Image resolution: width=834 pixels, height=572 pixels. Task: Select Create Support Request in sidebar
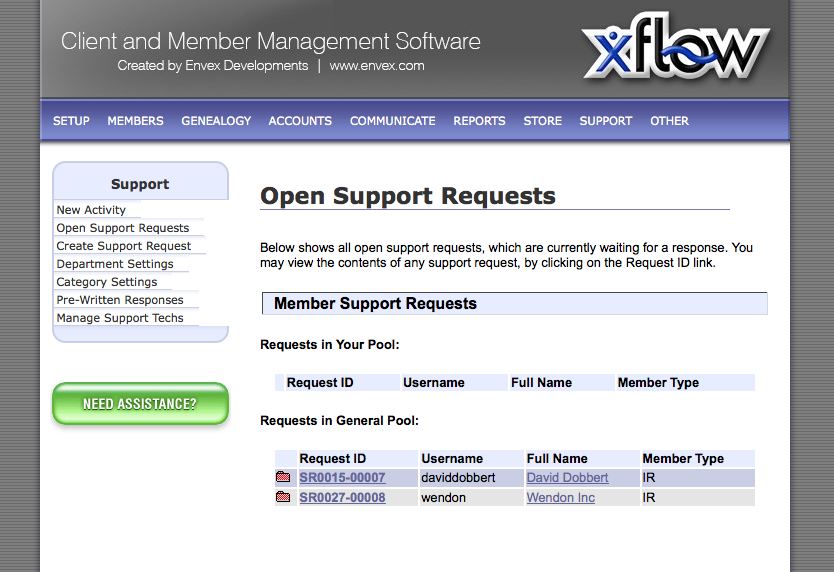tap(124, 246)
